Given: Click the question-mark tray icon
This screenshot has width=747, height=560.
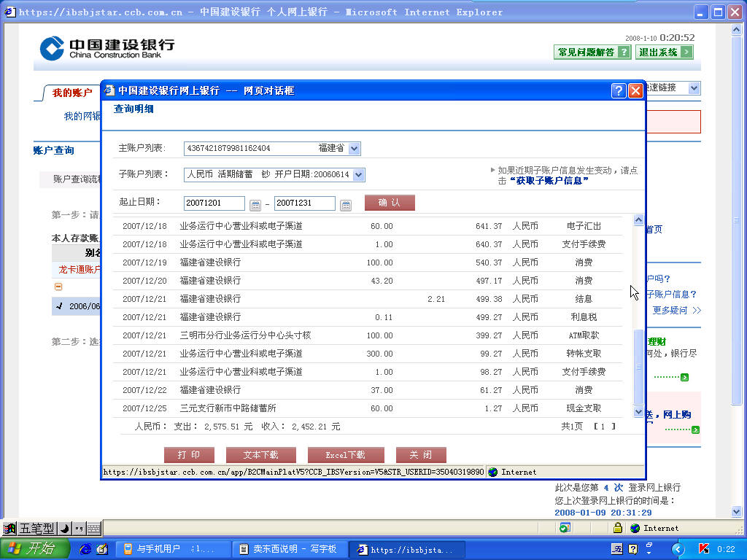Looking at the screenshot, I should 633,549.
